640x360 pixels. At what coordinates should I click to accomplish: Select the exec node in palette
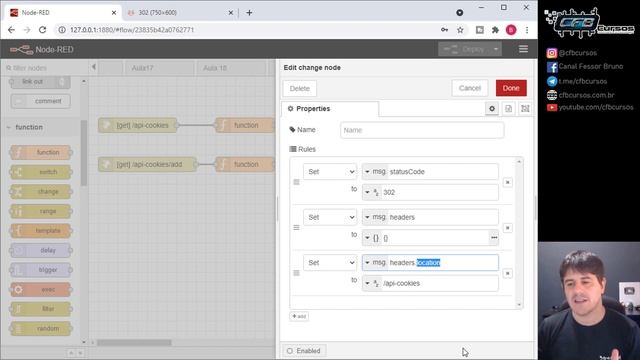41,289
